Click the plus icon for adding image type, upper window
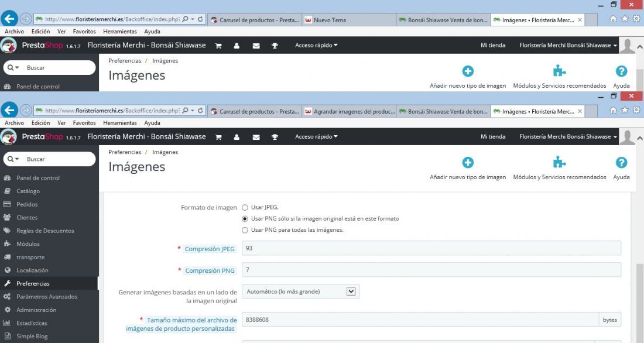Image resolution: width=644 pixels, height=343 pixels. (468, 71)
